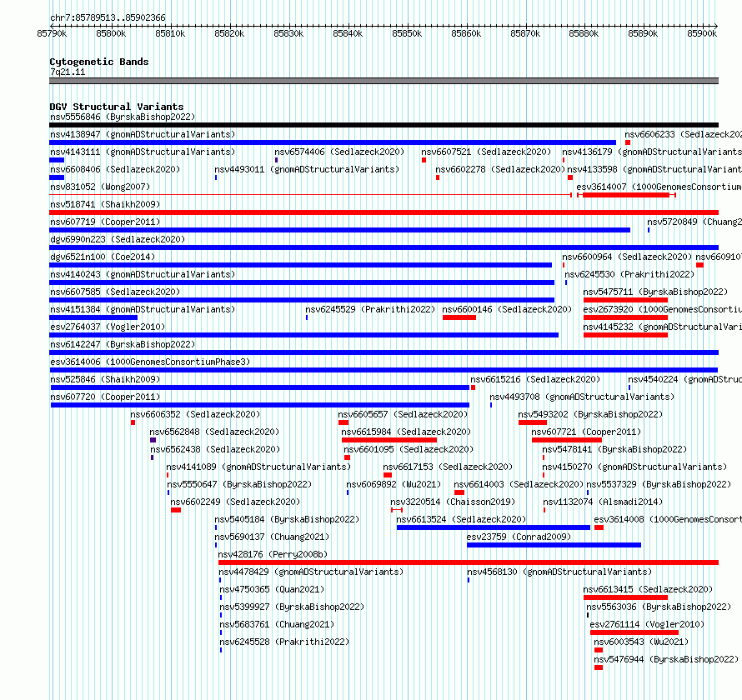Open nsv3220514 (Chaisson2019) label
This screenshot has width=742, height=700.
coord(453,502)
